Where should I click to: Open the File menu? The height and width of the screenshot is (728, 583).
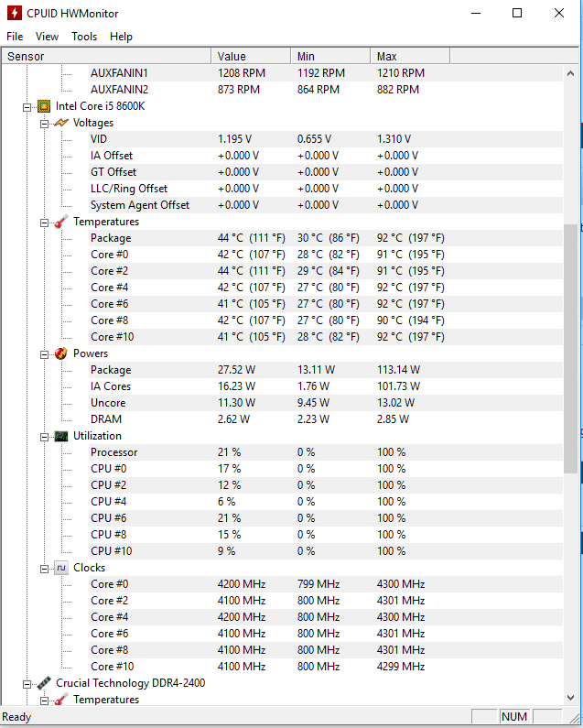click(15, 37)
